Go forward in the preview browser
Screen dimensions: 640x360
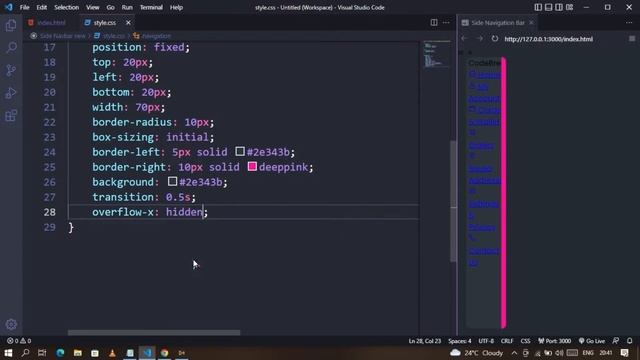480,39
